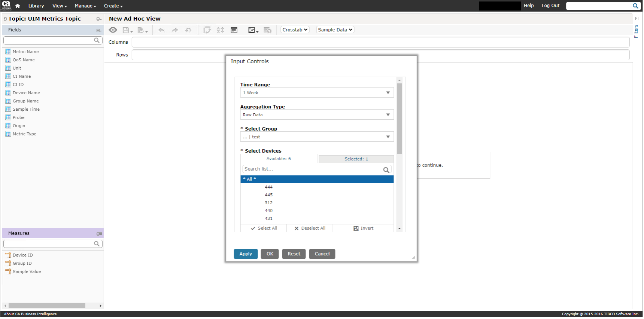Select device 312 in the list
The width and height of the screenshot is (644, 319).
pyautogui.click(x=268, y=203)
